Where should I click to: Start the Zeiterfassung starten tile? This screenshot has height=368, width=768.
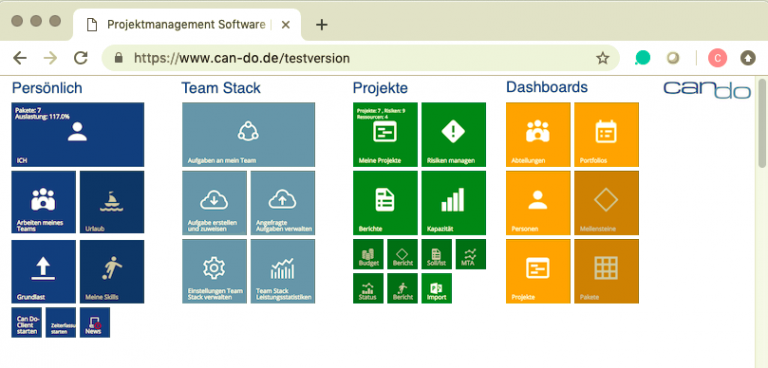tap(61, 322)
